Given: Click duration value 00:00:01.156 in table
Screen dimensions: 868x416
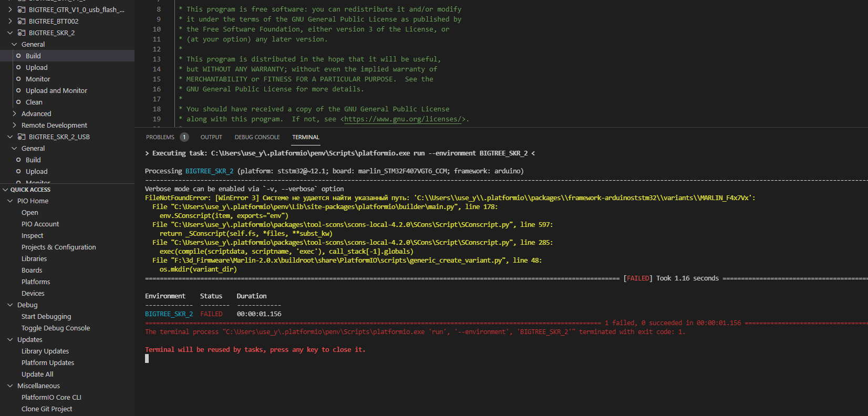Looking at the screenshot, I should (259, 314).
